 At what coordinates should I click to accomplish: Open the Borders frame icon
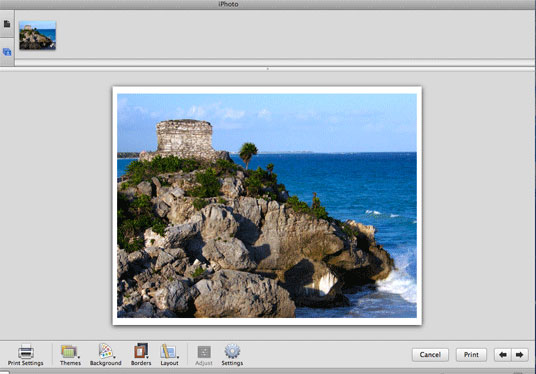141,351
